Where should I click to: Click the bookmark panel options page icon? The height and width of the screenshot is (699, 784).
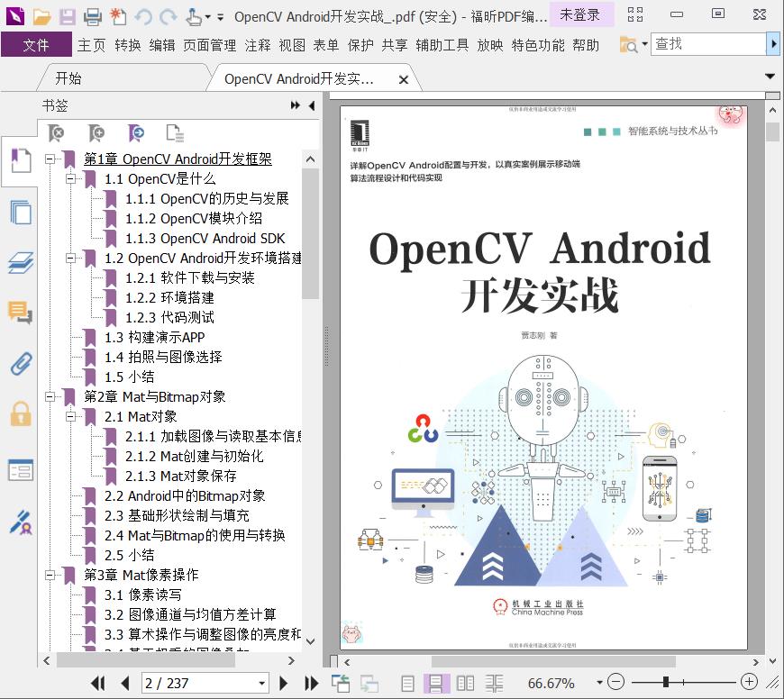(x=175, y=133)
